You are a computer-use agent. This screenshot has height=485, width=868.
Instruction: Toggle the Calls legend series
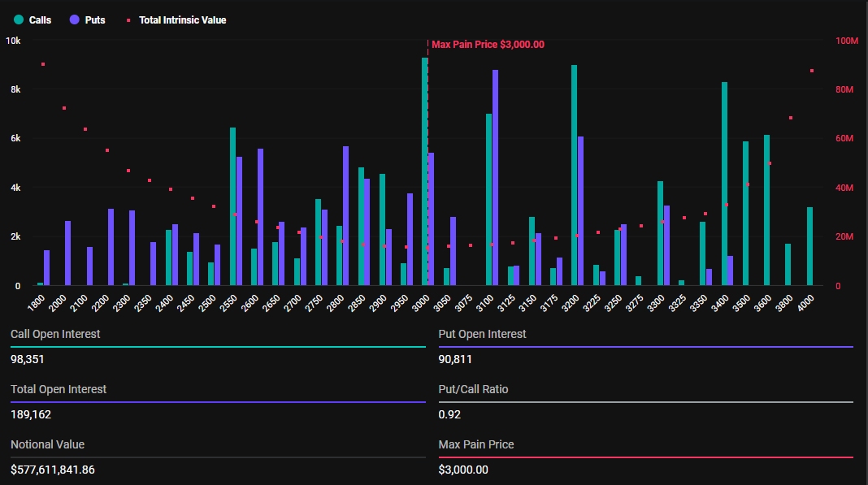[33, 20]
